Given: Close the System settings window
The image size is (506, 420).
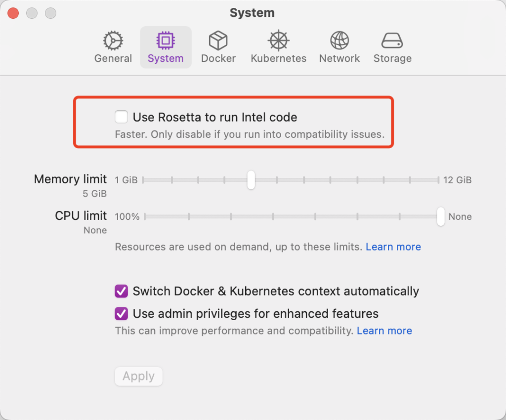Looking at the screenshot, I should (x=13, y=13).
